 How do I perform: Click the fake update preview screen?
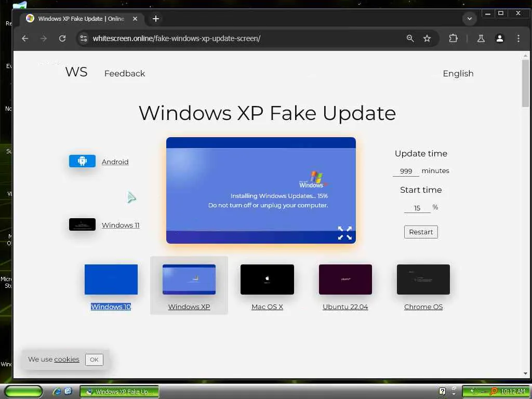(261, 190)
